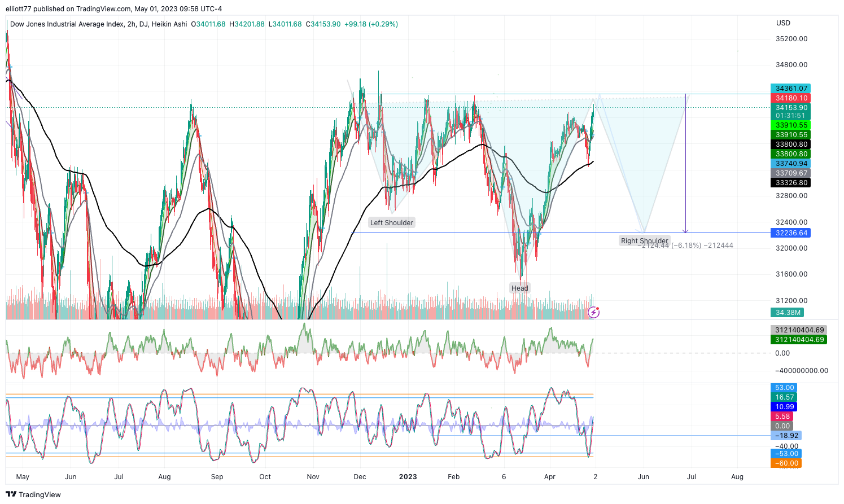The width and height of the screenshot is (844, 504).
Task: Click the light-blue -18.92 oscillator tag
Action: coord(786,436)
